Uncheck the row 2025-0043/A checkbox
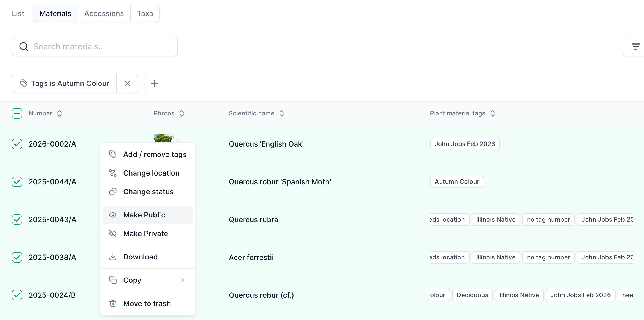Image resolution: width=644 pixels, height=320 pixels. point(17,220)
